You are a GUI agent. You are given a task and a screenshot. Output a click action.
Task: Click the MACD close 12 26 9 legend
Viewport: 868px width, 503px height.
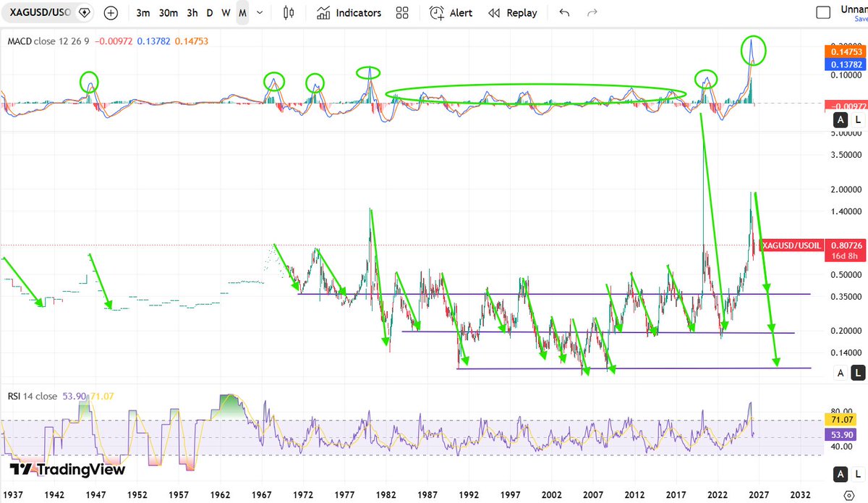coord(49,41)
